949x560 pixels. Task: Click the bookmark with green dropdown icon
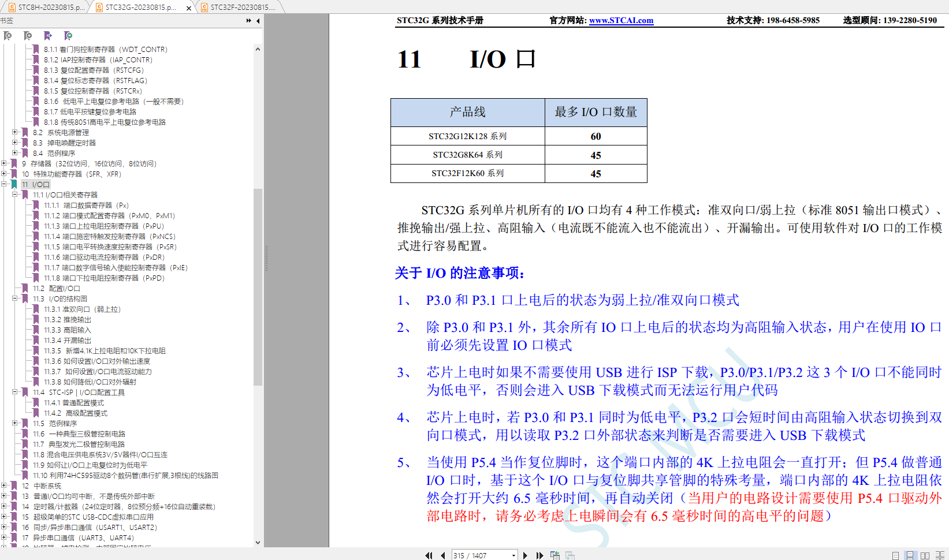click(68, 36)
